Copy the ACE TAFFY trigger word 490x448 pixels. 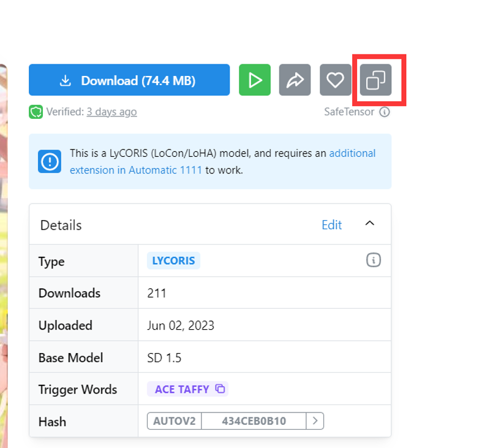[x=220, y=389]
